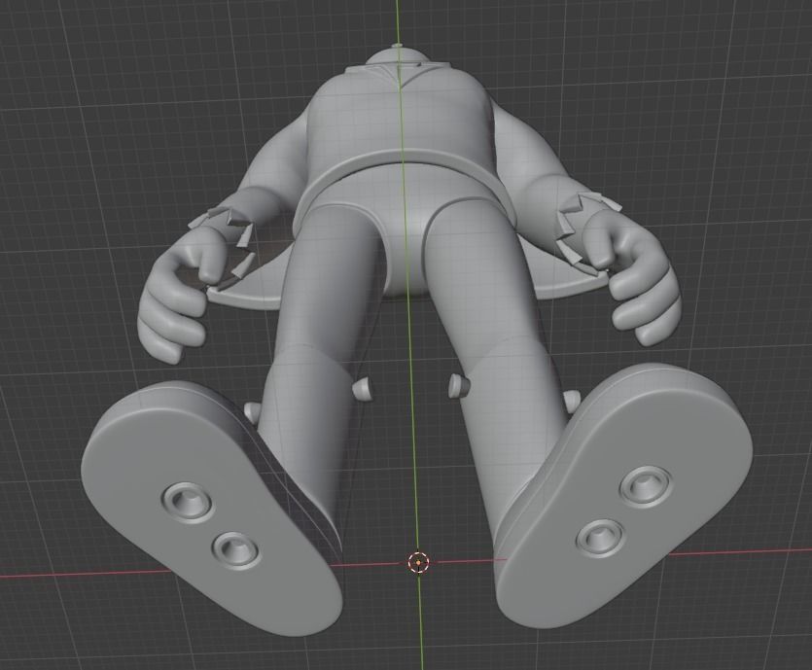
Task: Click the upper stud on the left-side shoe sole
Action: coord(188,501)
